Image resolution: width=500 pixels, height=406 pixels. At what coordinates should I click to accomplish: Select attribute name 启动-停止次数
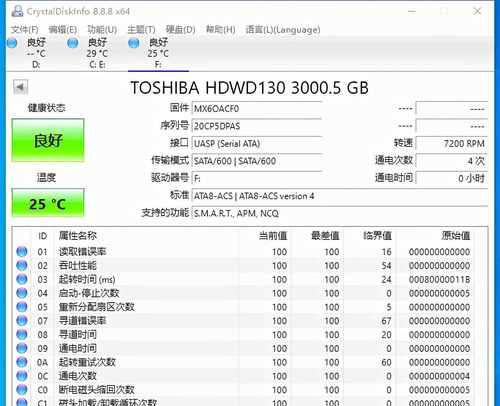(89, 293)
